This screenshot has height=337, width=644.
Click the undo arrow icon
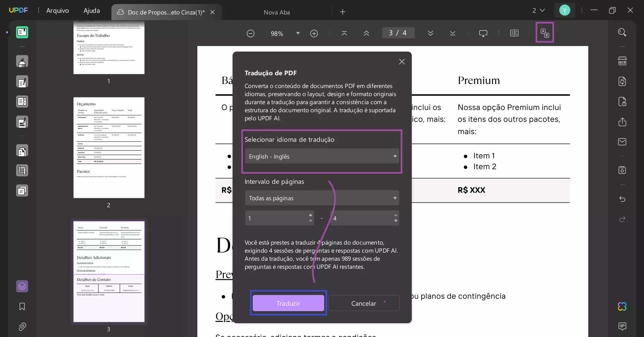pyautogui.click(x=623, y=199)
